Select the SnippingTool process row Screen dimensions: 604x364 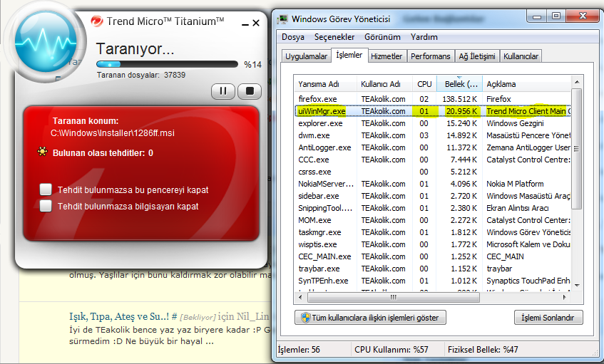pos(433,208)
